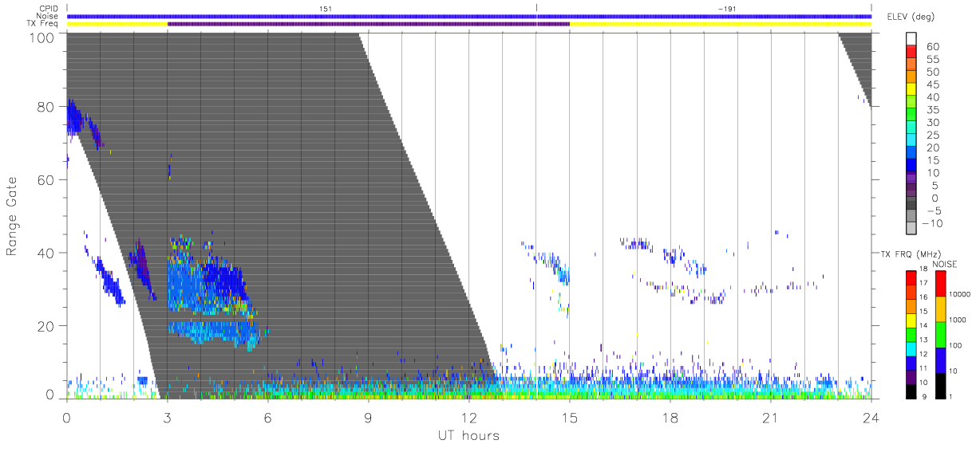Screen dimensions: 980x452
Task: Pick the red swatch in the NOISE colorbar
Action: (x=941, y=284)
